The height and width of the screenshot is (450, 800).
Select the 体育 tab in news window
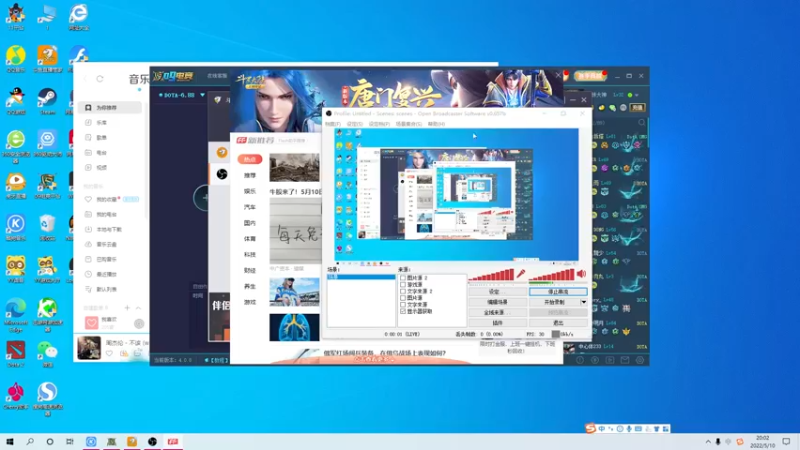point(249,239)
